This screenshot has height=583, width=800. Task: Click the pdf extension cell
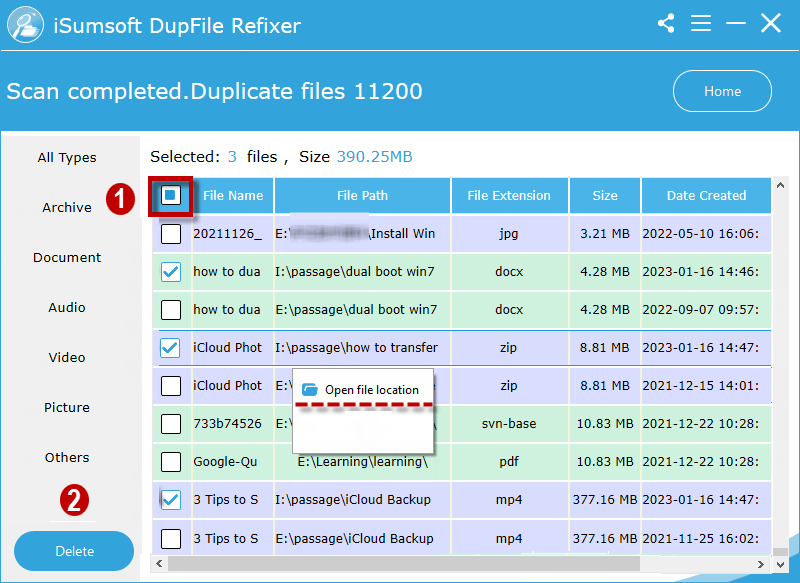click(509, 462)
